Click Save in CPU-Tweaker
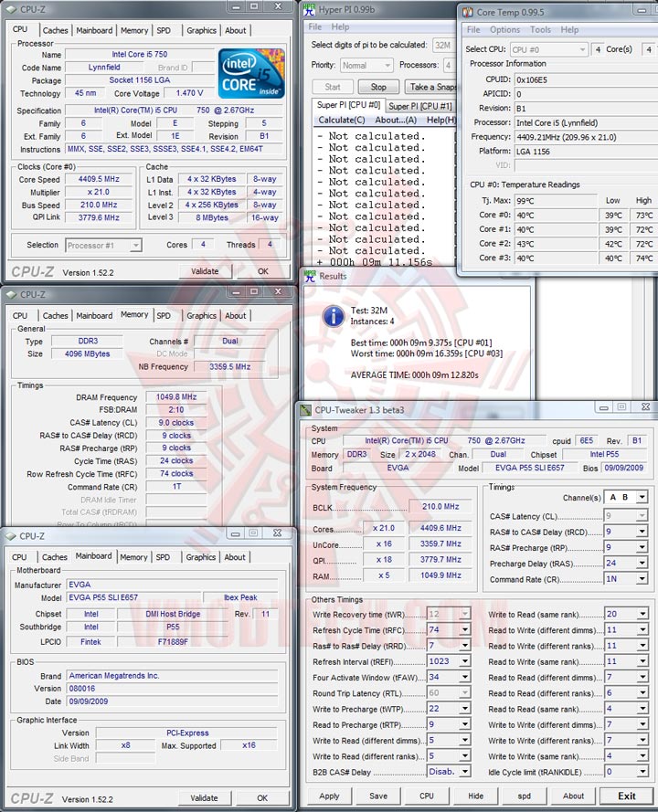Screen dimensions: 658x812 (x=378, y=796)
